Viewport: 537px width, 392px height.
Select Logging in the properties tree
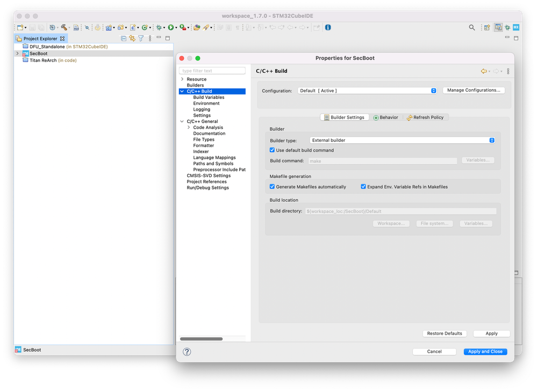coord(202,110)
